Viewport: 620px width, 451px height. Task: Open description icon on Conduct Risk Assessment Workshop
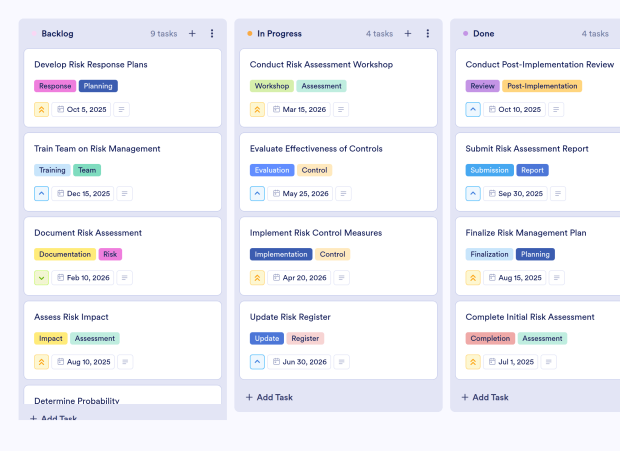[341, 109]
